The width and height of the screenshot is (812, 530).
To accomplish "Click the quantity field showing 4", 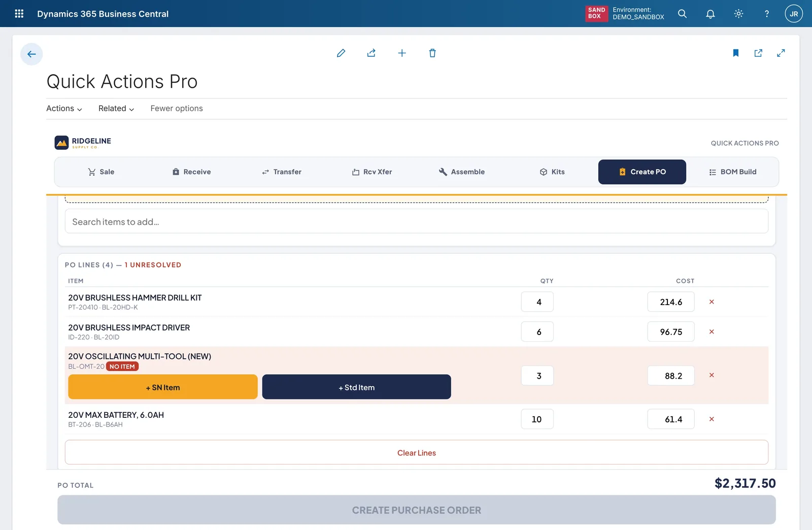I will 537,302.
